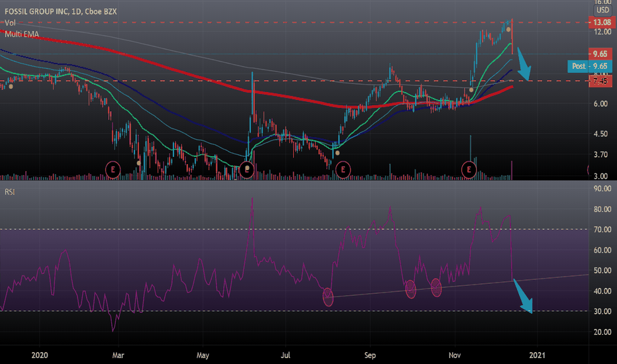The width and height of the screenshot is (617, 364).
Task: Click the 4.50 price scale value
Action: [600, 134]
